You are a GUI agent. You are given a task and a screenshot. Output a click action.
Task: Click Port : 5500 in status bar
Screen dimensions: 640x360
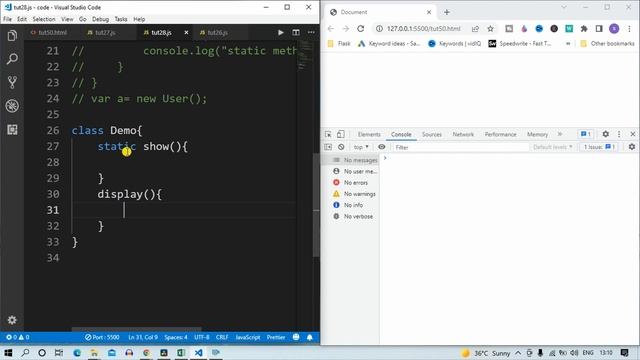coord(102,337)
